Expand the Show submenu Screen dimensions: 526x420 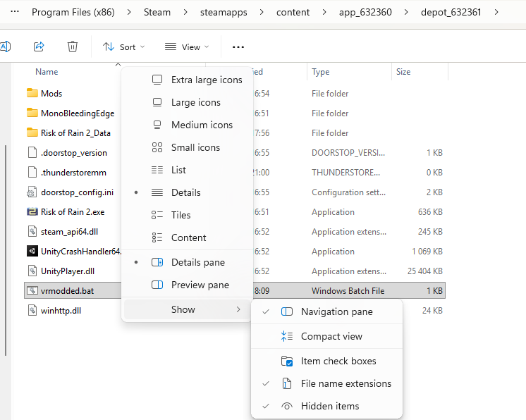pos(188,309)
